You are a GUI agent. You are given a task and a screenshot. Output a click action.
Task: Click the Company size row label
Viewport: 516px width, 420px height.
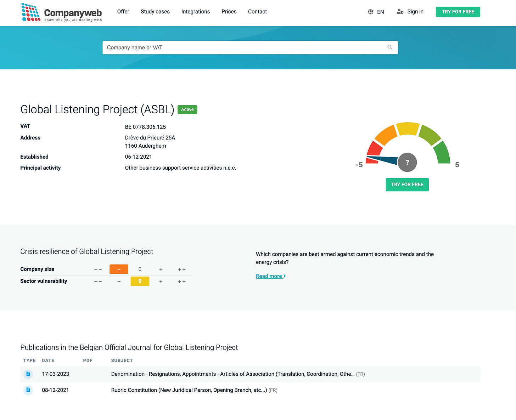point(37,269)
